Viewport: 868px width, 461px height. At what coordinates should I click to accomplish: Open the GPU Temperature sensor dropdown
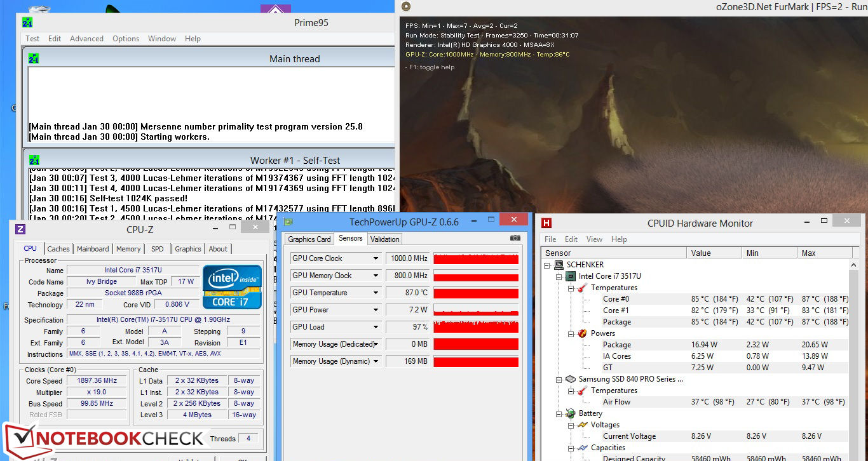coord(376,293)
